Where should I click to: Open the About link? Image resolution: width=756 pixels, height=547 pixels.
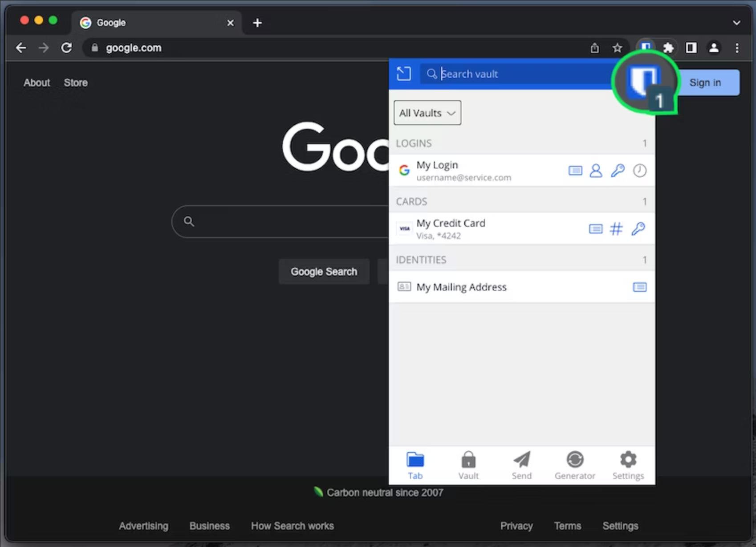pyautogui.click(x=37, y=82)
